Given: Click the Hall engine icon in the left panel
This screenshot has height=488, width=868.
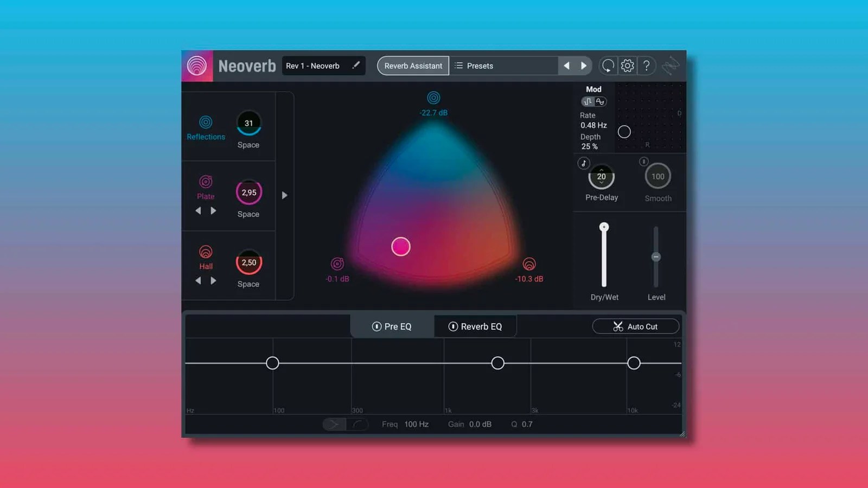Looking at the screenshot, I should [x=206, y=252].
